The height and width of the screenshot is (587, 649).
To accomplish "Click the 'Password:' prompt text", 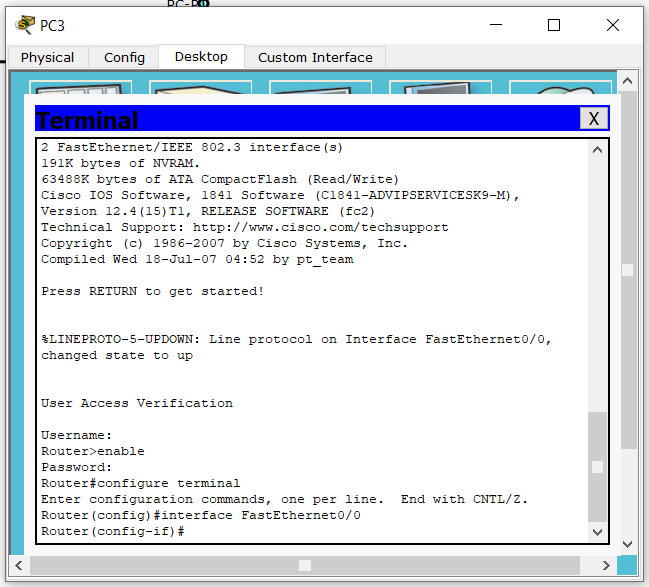I will [76, 467].
